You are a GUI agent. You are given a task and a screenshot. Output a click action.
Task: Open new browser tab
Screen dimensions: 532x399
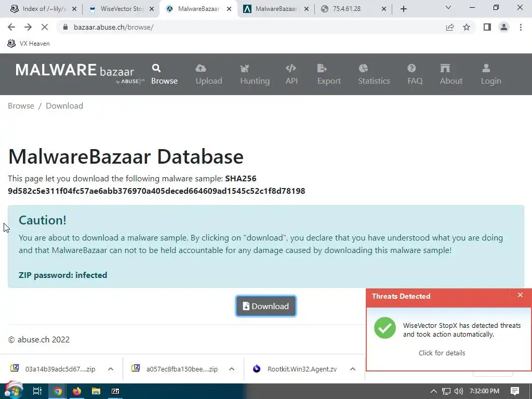[403, 9]
